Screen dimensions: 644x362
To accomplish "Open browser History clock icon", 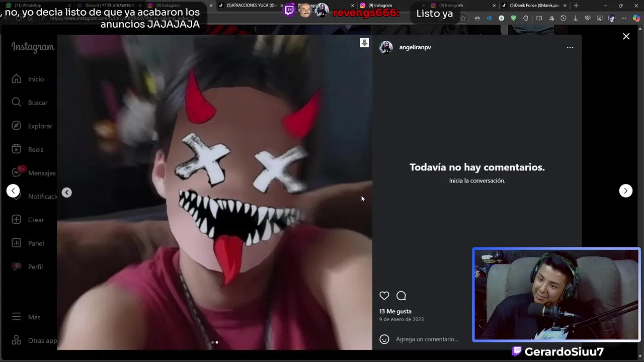I will tap(563, 18).
